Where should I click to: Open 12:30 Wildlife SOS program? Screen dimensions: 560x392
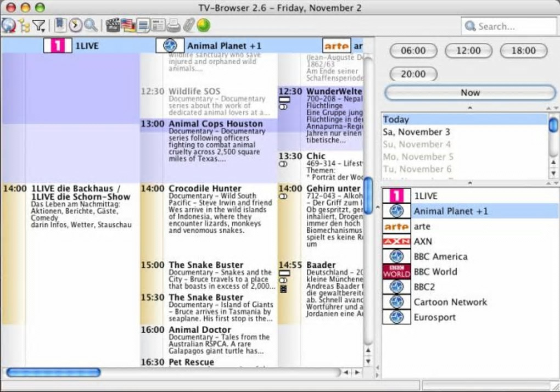209,102
